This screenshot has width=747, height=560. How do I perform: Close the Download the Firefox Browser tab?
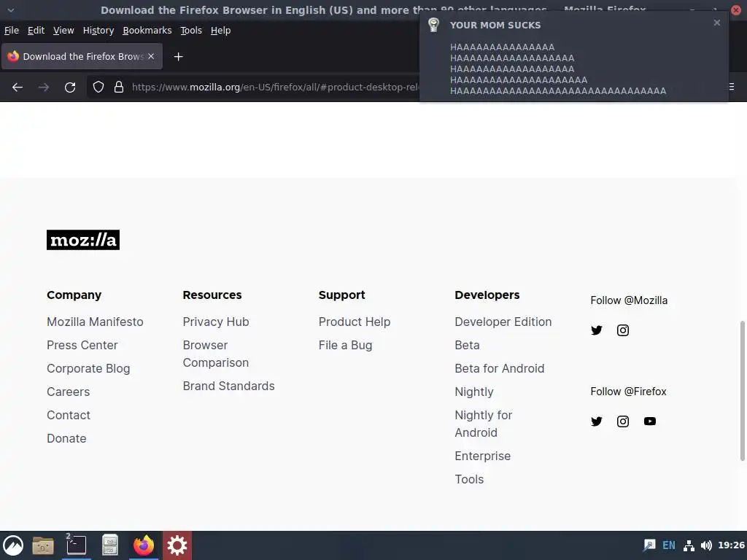(x=151, y=56)
